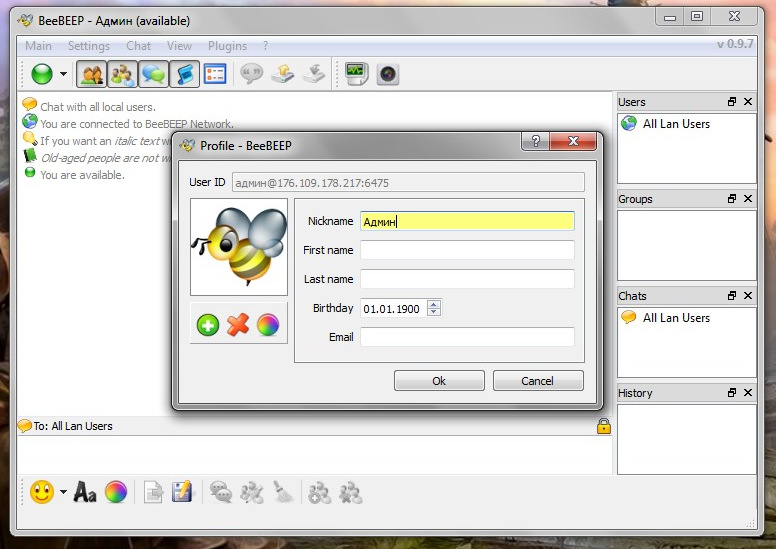Close the Users panel

[x=748, y=101]
